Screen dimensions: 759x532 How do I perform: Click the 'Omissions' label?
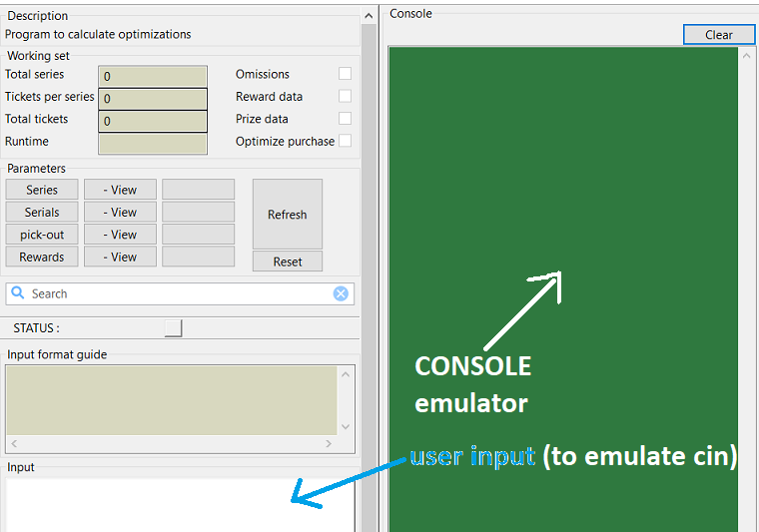tap(263, 74)
